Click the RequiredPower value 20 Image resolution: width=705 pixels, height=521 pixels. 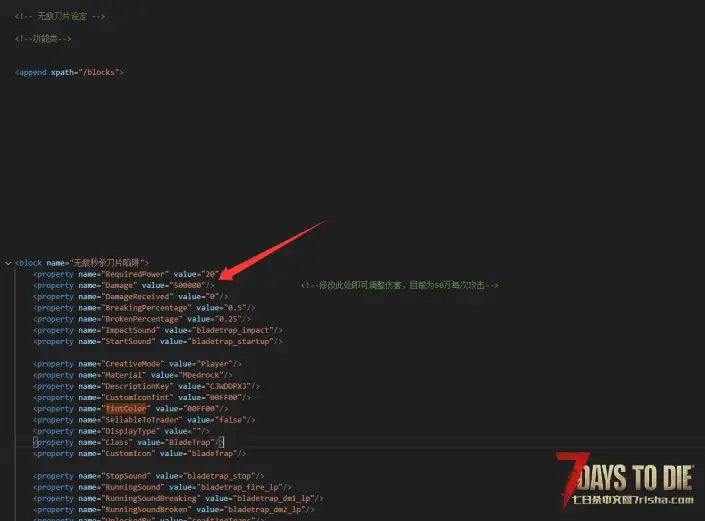coord(209,274)
